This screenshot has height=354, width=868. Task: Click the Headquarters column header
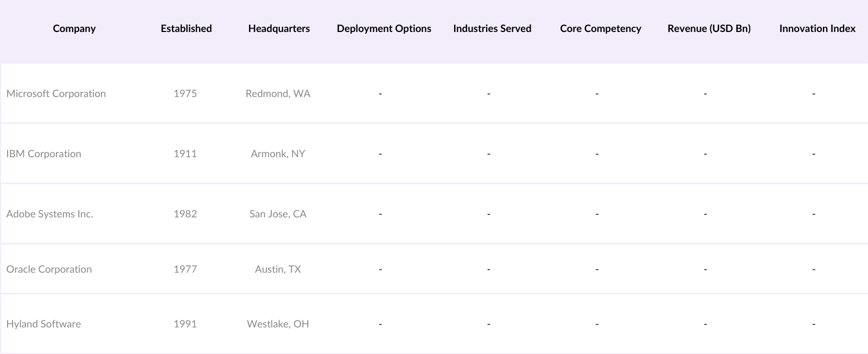click(279, 29)
